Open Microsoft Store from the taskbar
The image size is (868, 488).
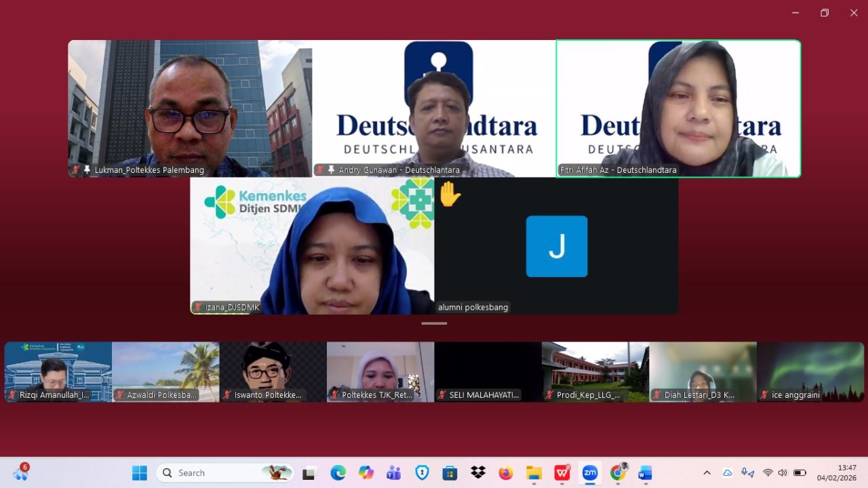pos(450,472)
